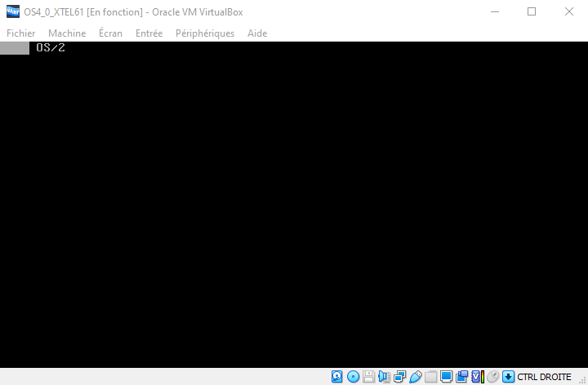Click the audio speaker status icon

click(384, 376)
